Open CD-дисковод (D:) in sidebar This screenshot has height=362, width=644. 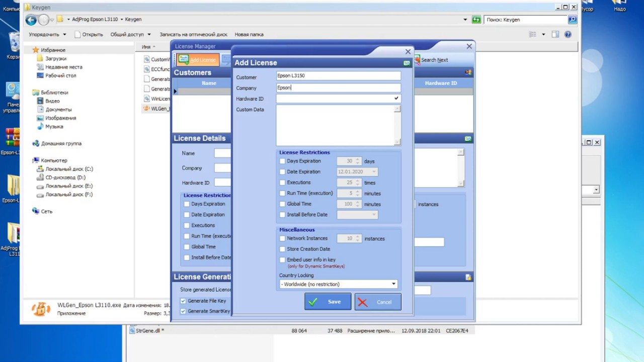pyautogui.click(x=61, y=177)
